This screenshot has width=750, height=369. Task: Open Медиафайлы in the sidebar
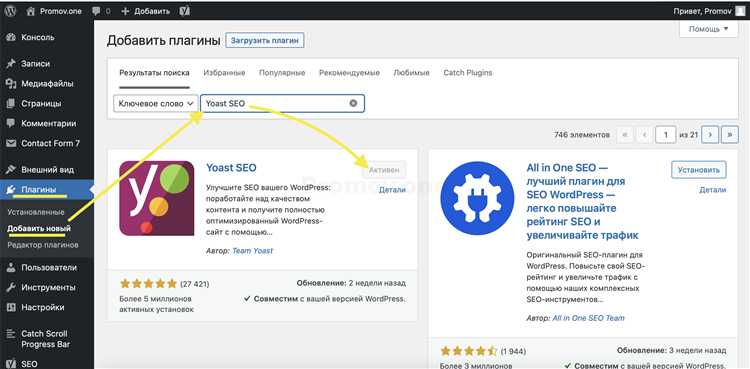click(47, 84)
